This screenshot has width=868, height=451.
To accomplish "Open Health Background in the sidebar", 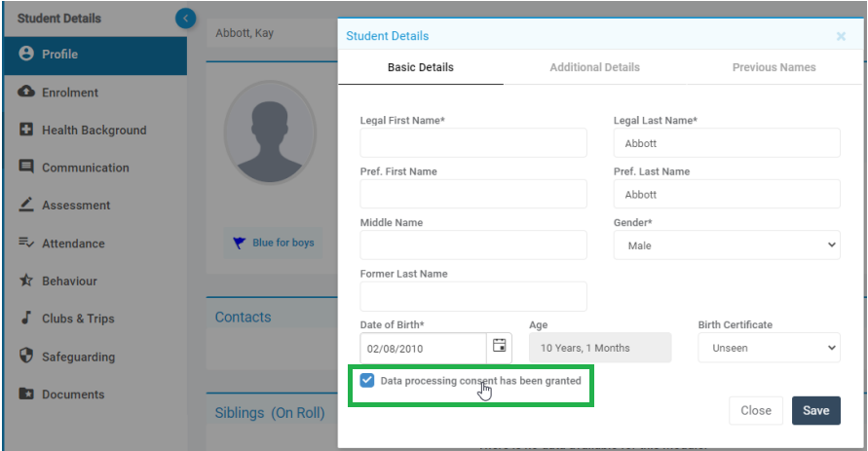I will [95, 131].
